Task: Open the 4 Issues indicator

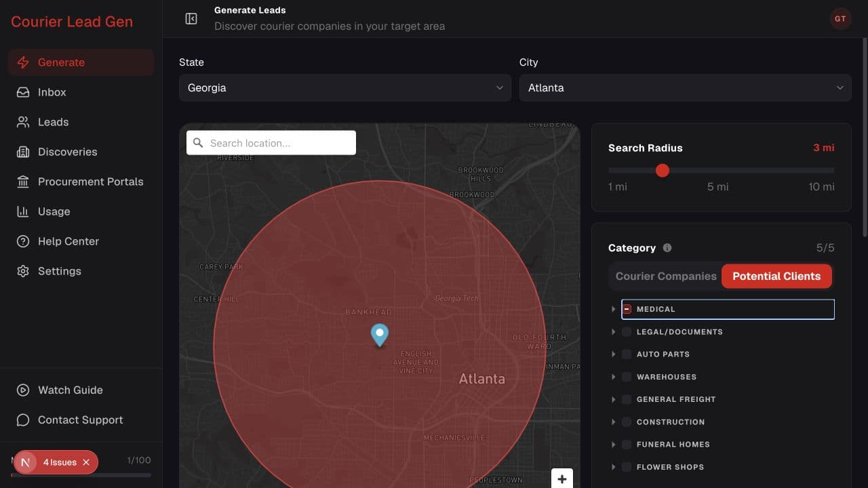Action: (60, 462)
